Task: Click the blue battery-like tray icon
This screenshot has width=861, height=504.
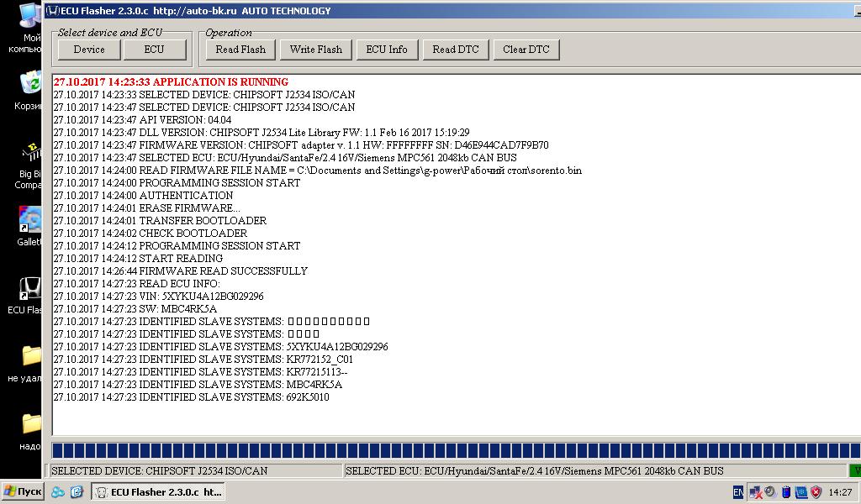Action: coord(786,492)
